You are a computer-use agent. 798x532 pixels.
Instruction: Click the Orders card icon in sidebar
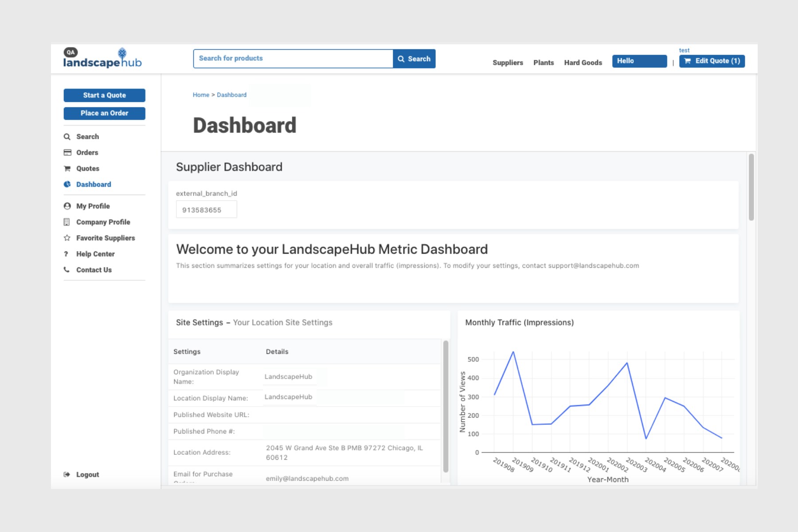(x=67, y=153)
